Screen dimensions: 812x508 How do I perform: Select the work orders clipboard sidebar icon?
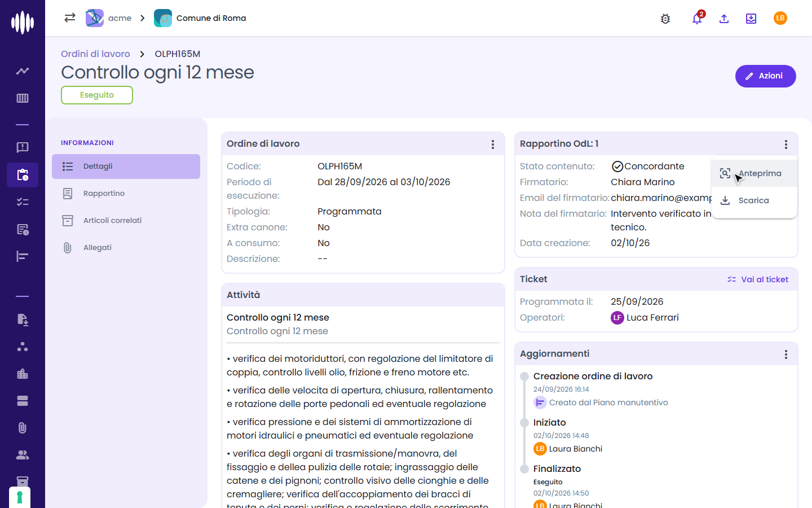[23, 175]
